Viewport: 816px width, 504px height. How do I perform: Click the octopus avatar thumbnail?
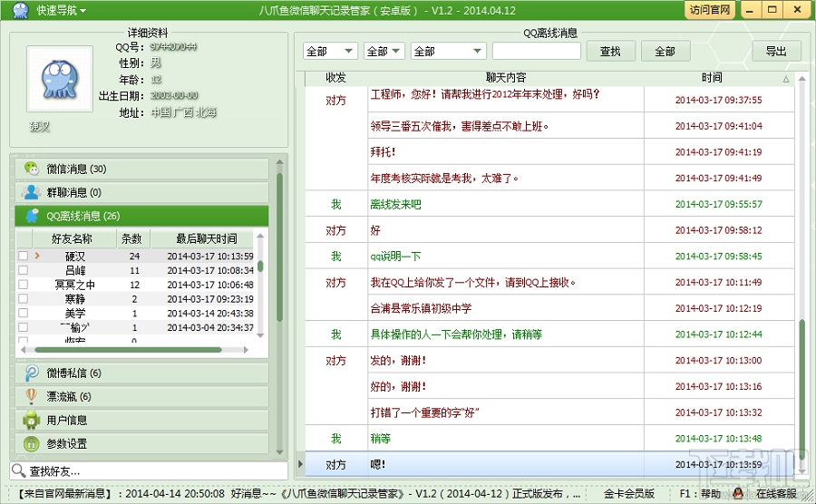(60, 79)
